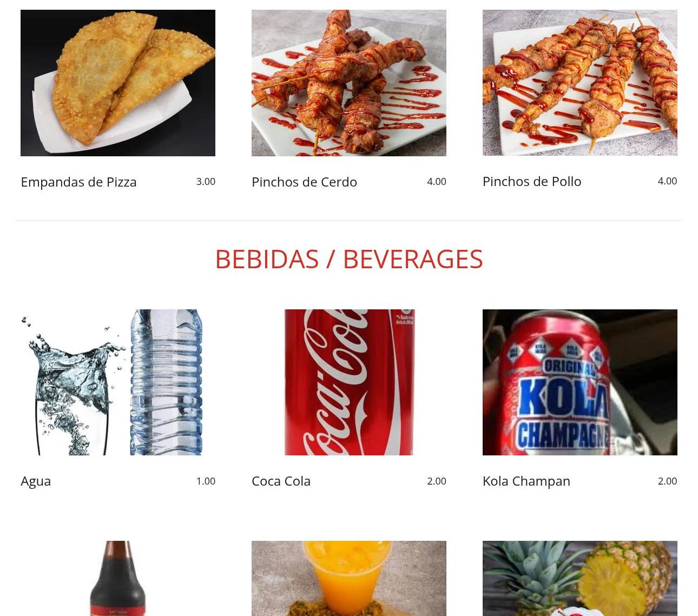Click the Agua item name
Viewport: 698px width, 616px height.
tap(36, 481)
